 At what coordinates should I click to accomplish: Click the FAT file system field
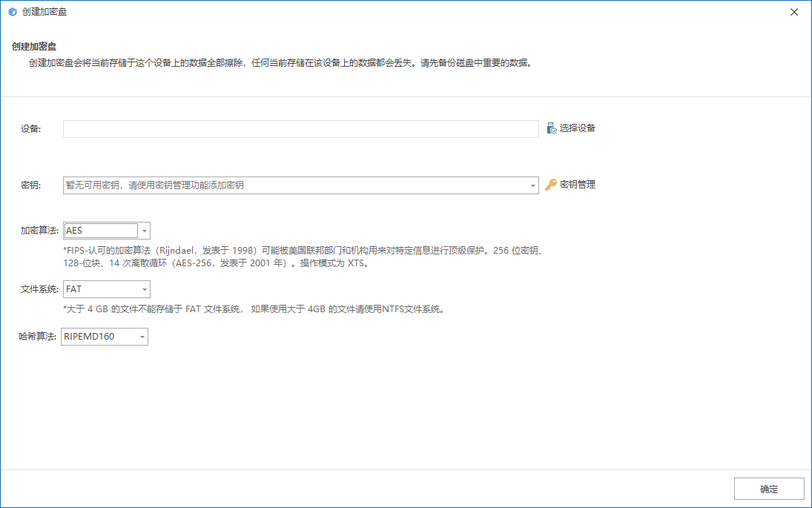(x=101, y=289)
